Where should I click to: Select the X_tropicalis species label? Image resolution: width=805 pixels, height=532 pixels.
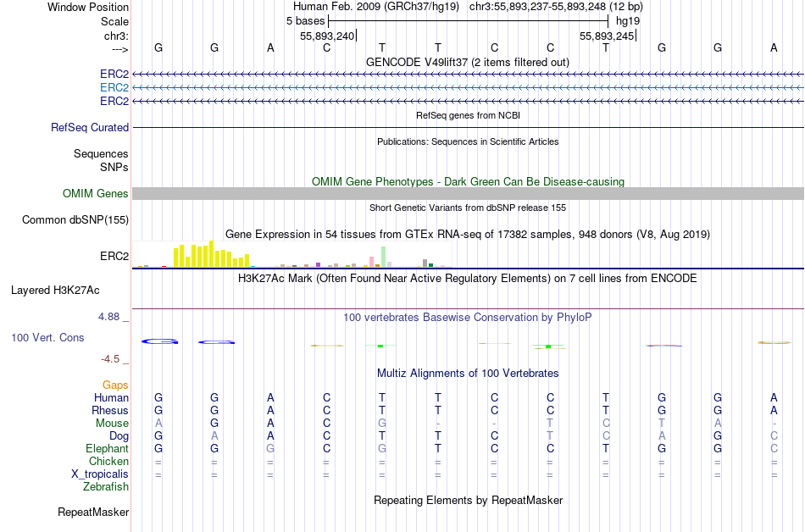click(100, 474)
